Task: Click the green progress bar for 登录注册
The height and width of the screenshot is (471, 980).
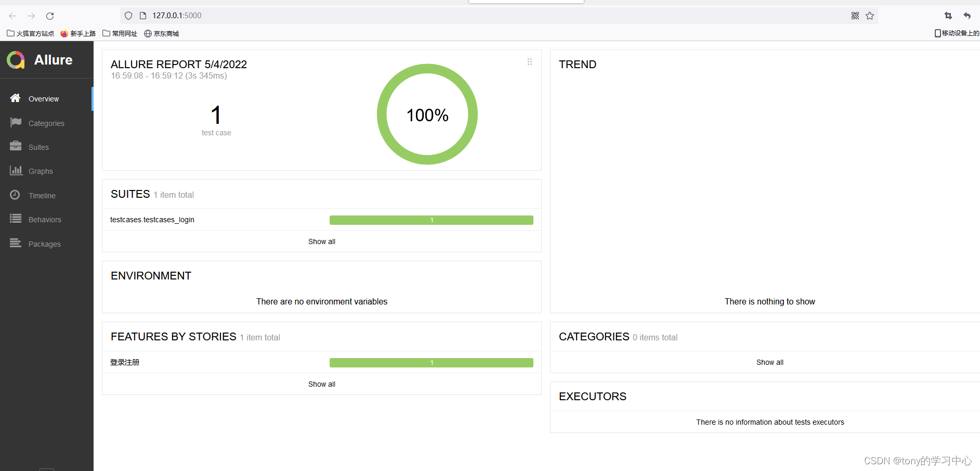Action: [x=431, y=362]
